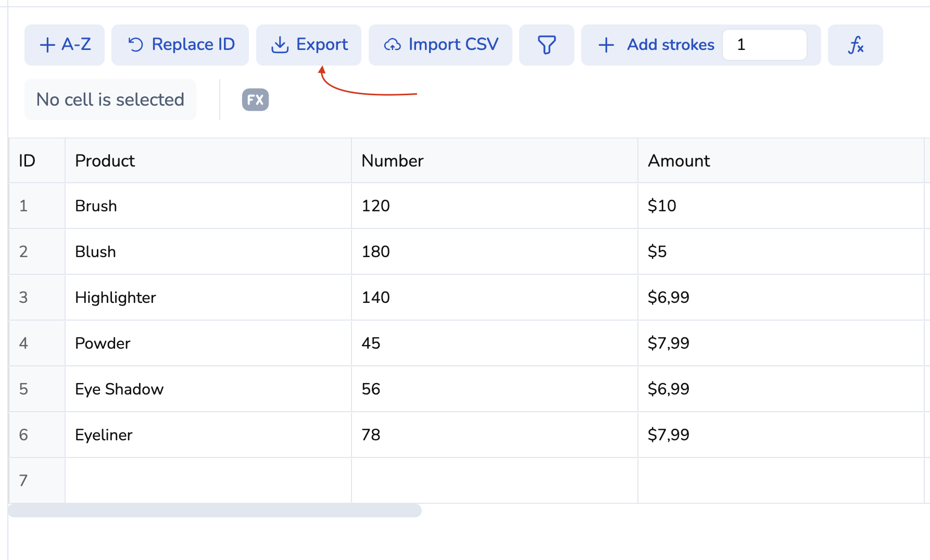
Task: Click the Add strokes button
Action: 656,45
